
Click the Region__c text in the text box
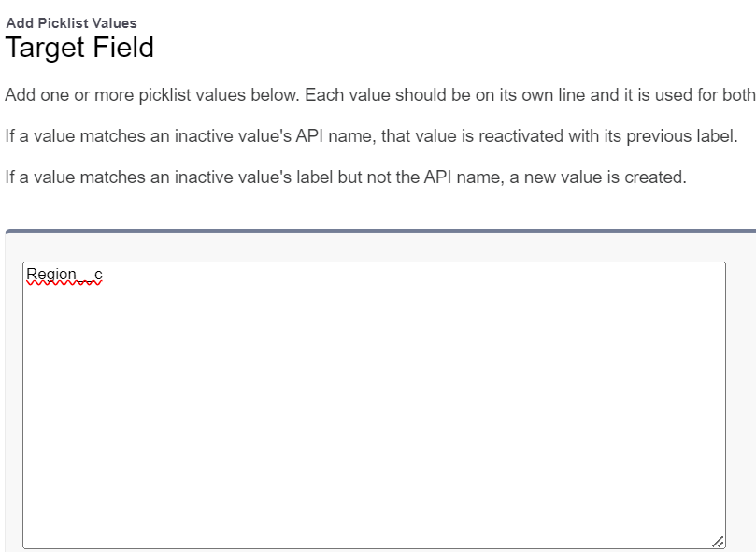click(x=64, y=275)
